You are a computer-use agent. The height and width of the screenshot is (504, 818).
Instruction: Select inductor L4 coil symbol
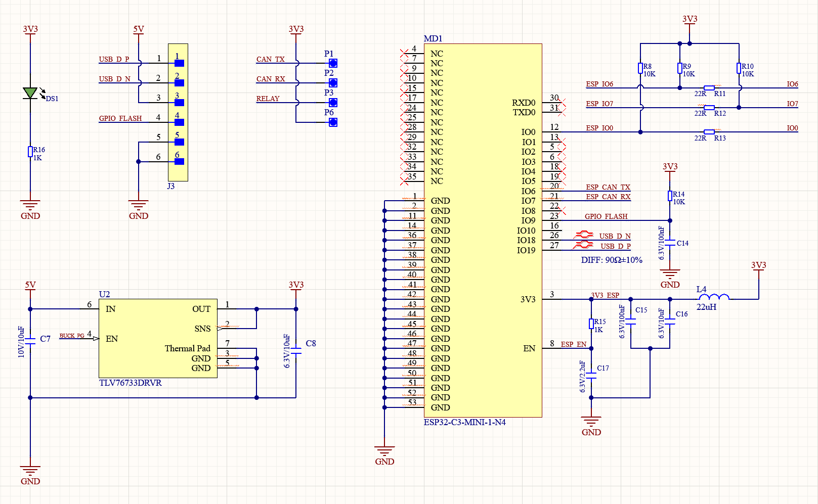714,297
